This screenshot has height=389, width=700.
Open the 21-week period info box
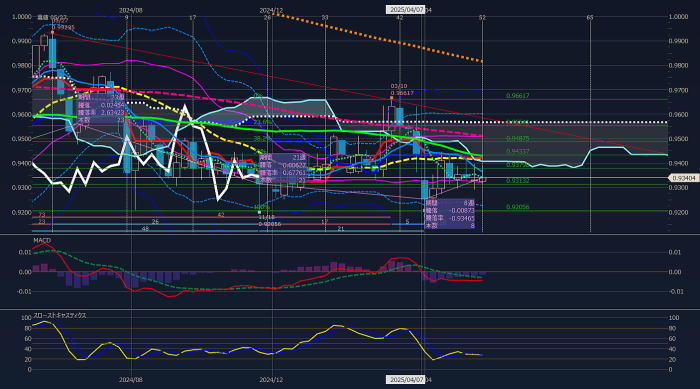(283, 169)
